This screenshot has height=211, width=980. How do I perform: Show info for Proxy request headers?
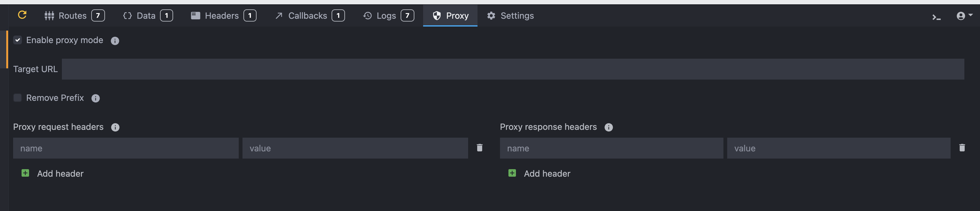click(115, 127)
